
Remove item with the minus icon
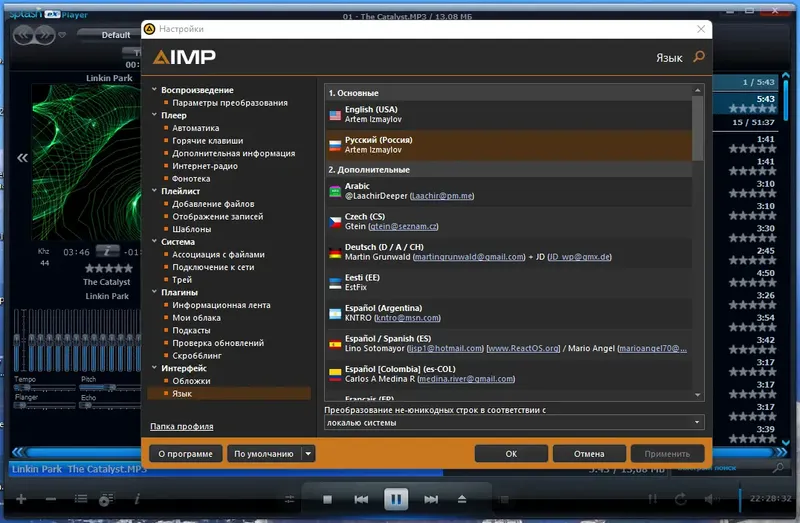click(51, 499)
